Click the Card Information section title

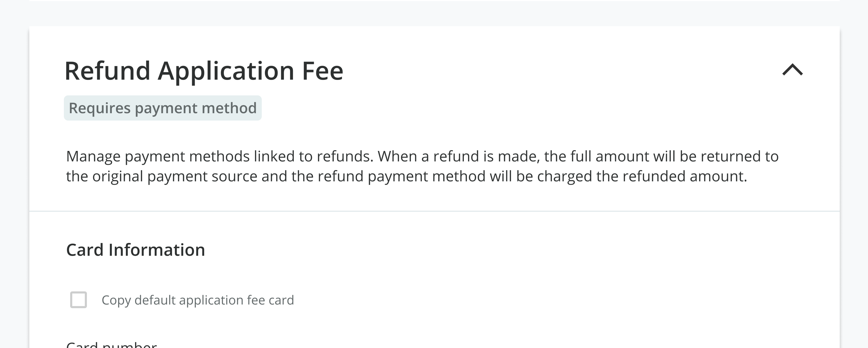pos(136,249)
